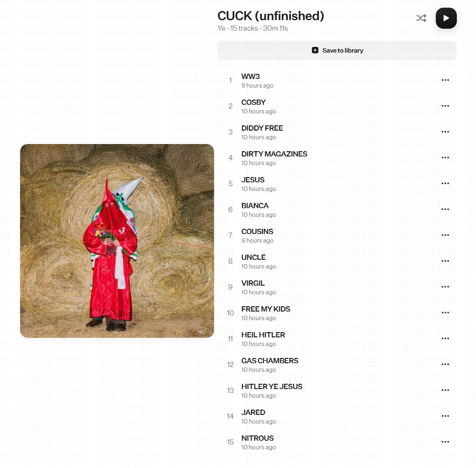Open three-dot menu for COSBY track
476x468 pixels.
(445, 106)
